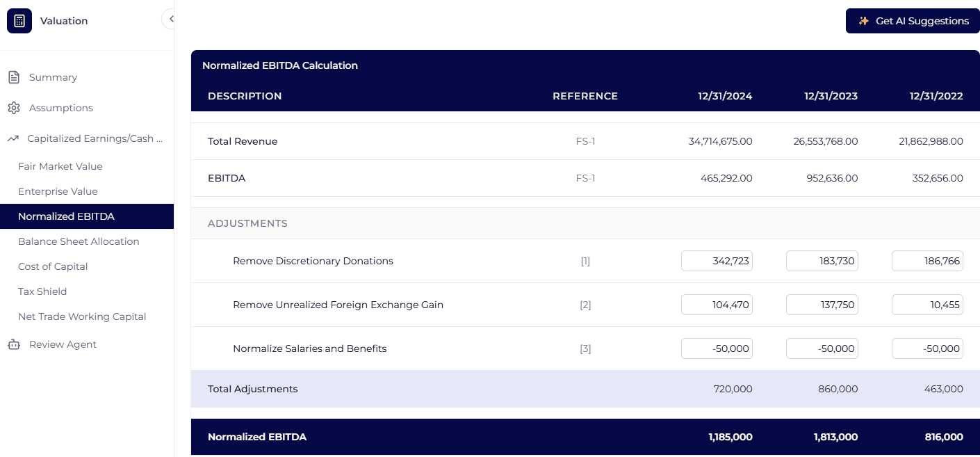Open Net Trade Working Capital
980x457 pixels.
click(83, 316)
